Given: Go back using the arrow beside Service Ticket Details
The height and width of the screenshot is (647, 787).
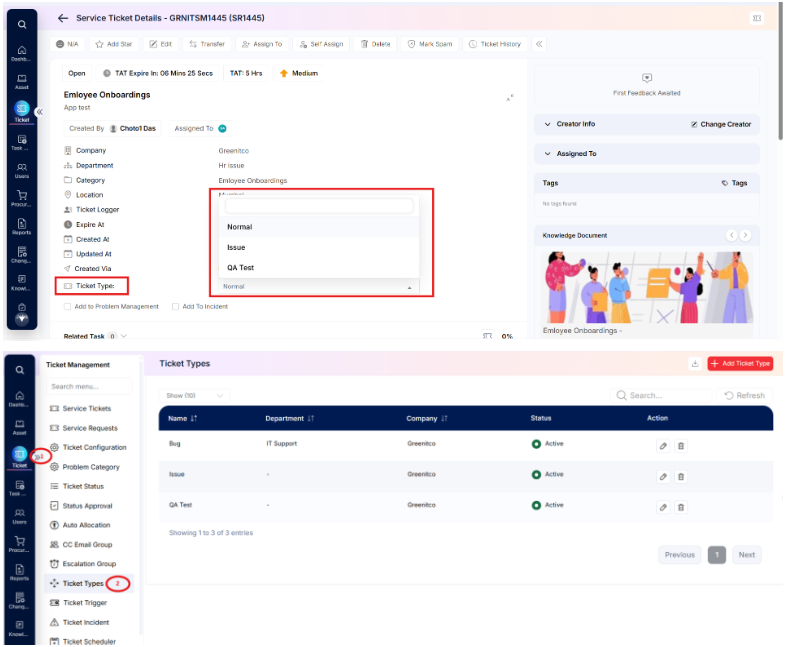Looking at the screenshot, I should pos(63,18).
